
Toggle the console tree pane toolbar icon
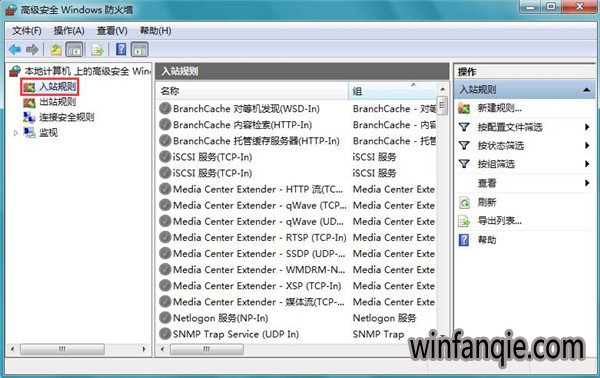(74, 49)
